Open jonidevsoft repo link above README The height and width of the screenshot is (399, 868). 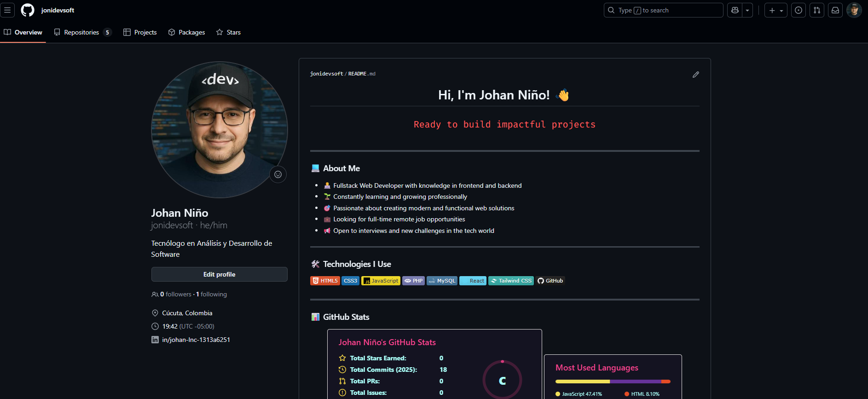[x=327, y=74]
